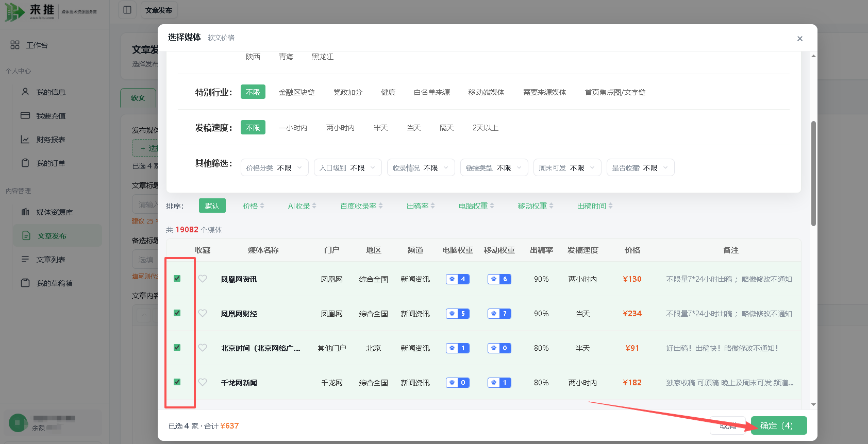Select the 金融区块链 industry filter
Image resolution: width=868 pixels, height=444 pixels.
pos(297,92)
